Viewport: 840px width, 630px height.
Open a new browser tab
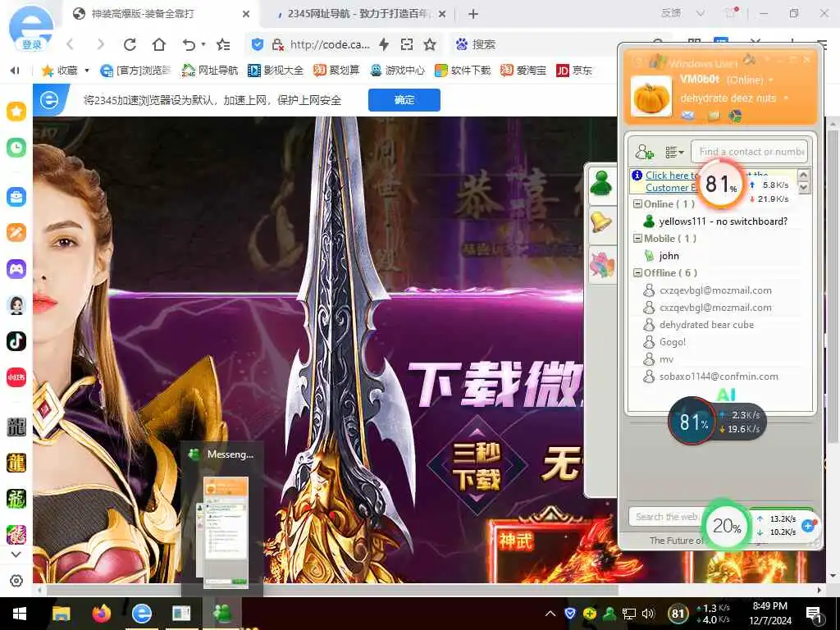coord(473,14)
